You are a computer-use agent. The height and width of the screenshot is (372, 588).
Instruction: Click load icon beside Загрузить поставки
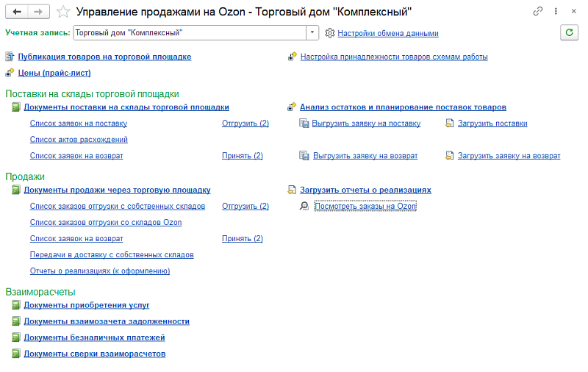click(449, 124)
